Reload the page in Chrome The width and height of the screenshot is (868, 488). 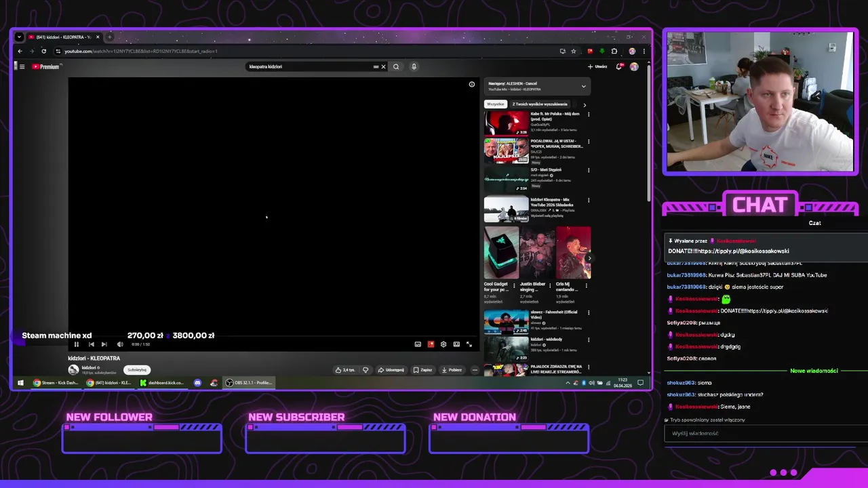44,51
